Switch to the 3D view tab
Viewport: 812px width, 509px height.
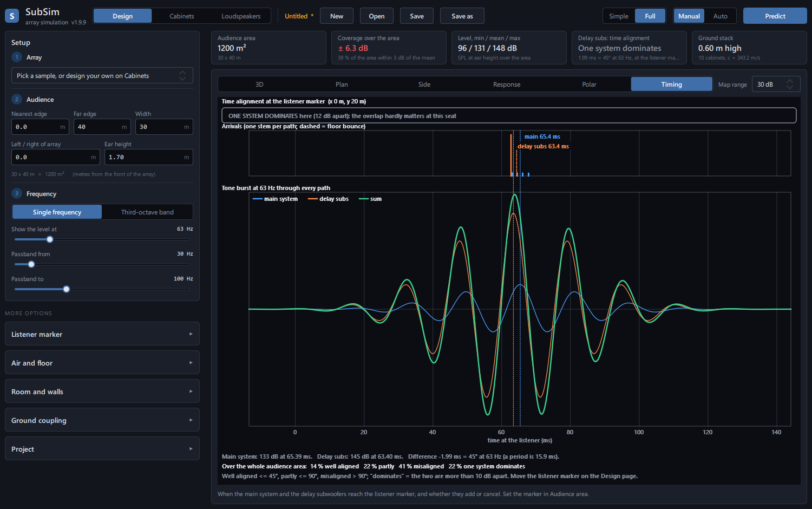(x=259, y=84)
